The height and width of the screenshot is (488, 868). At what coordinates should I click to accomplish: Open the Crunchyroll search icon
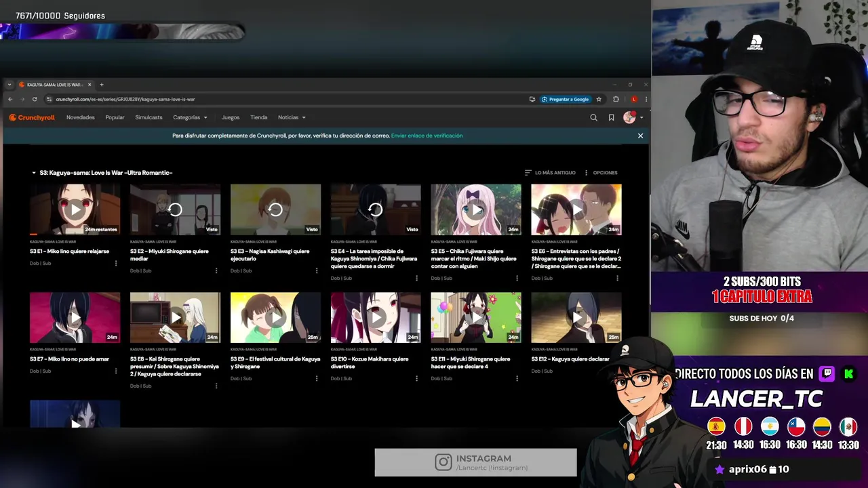593,117
